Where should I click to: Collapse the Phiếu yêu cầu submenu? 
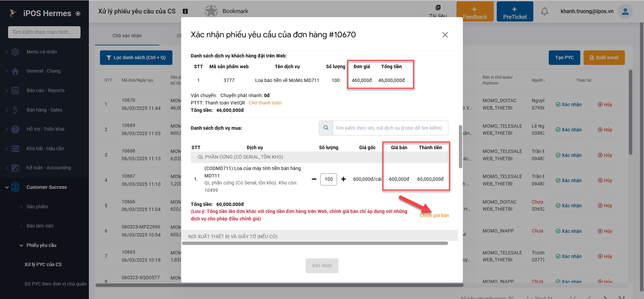[21, 246]
